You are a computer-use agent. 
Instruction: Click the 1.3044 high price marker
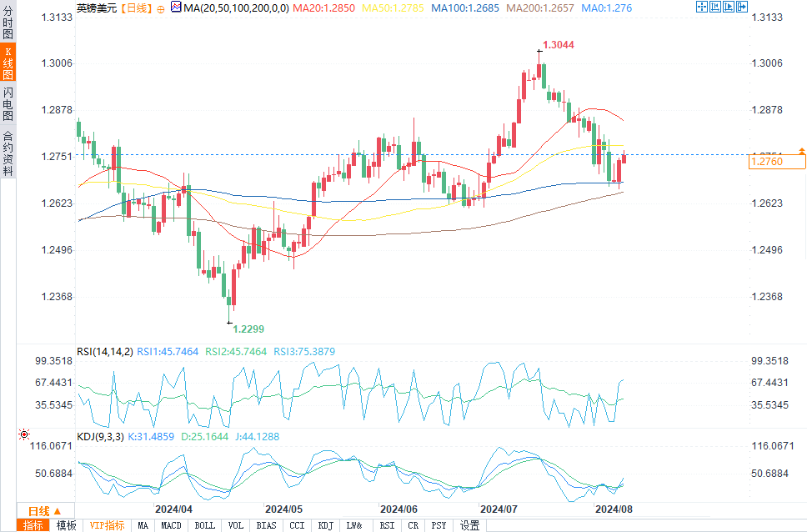[x=559, y=45]
